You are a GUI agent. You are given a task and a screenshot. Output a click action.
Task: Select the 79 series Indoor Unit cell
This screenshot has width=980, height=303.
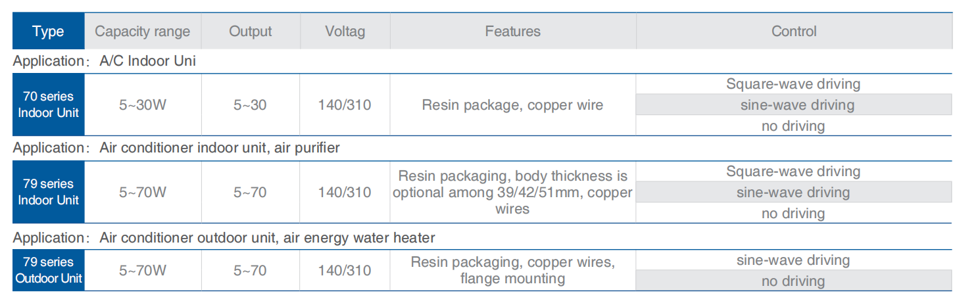[x=48, y=192]
